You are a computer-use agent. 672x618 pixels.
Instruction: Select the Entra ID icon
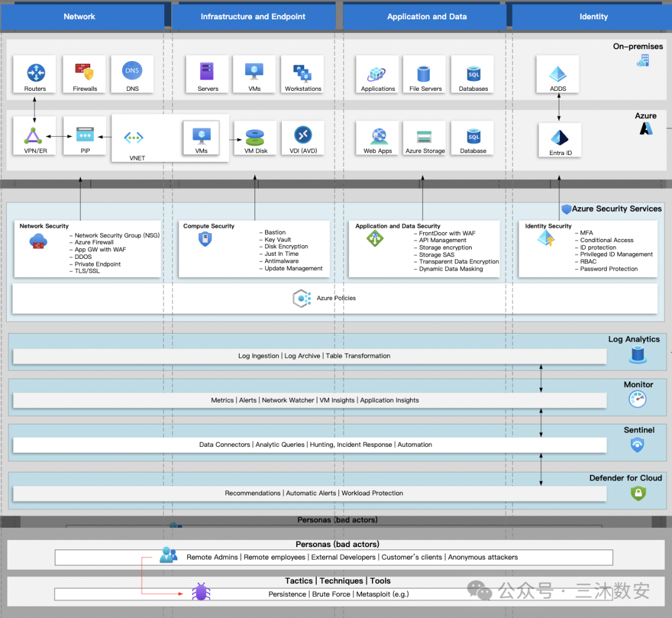coord(559,138)
